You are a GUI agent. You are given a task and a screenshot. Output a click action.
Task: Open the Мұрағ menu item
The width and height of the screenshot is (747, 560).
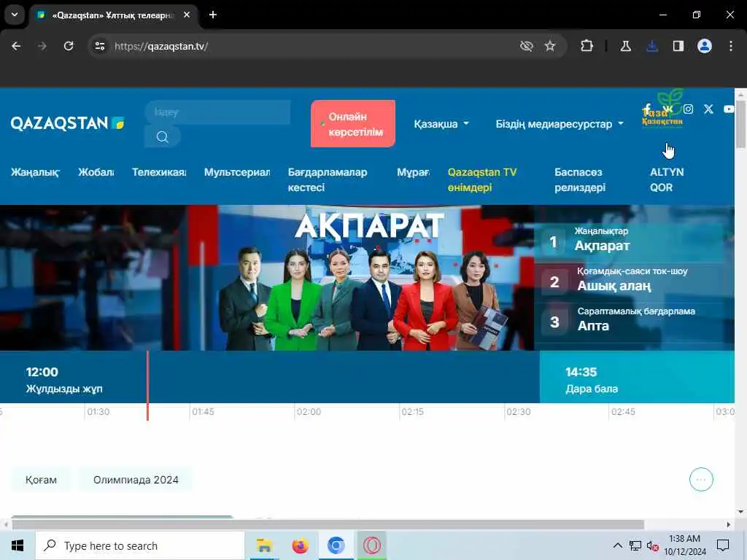pos(413,172)
